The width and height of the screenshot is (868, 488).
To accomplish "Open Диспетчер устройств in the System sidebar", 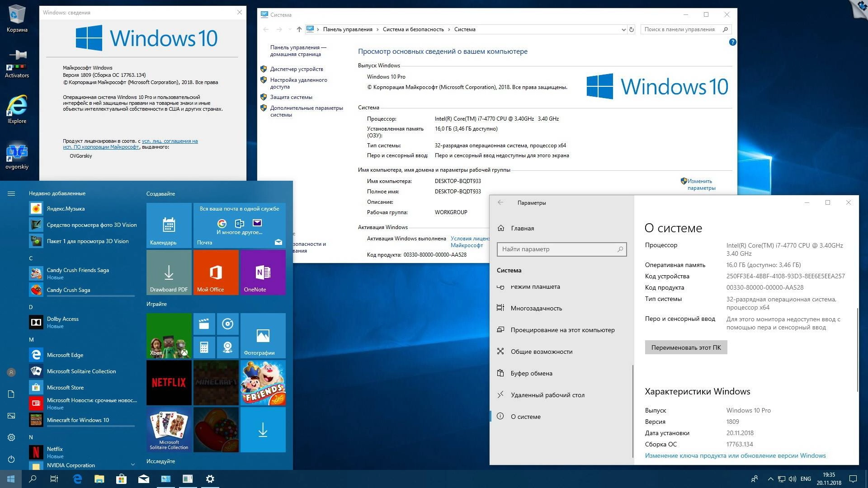I will pos(297,69).
